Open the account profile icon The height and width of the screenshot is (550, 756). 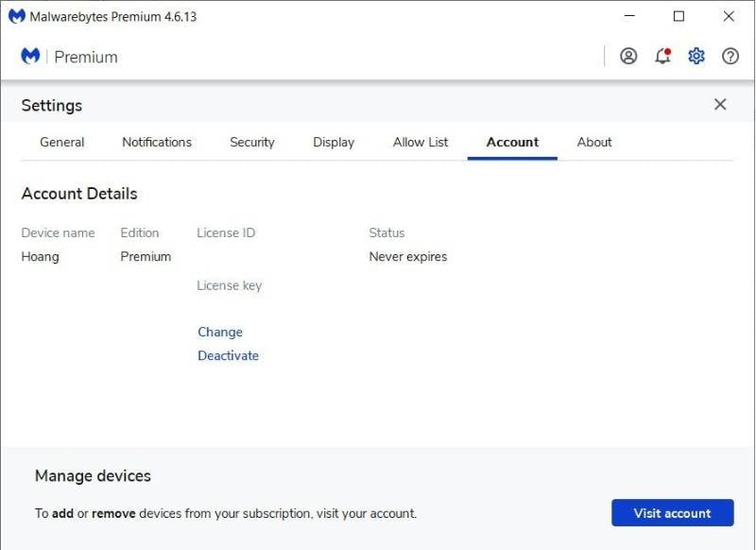coord(628,57)
